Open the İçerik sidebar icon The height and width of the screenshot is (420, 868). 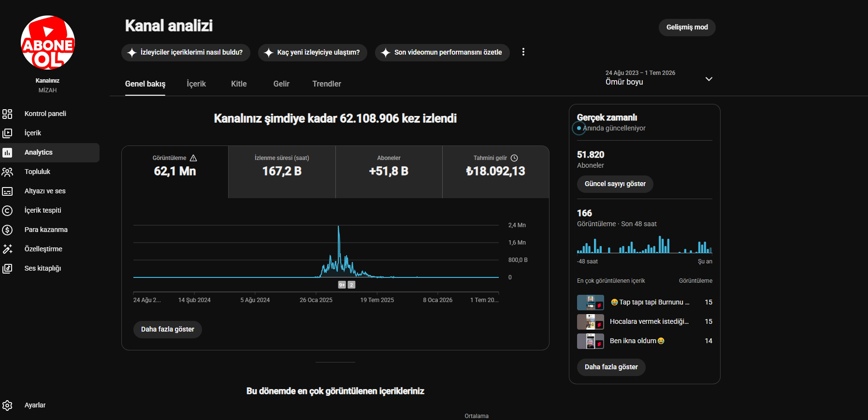point(7,133)
